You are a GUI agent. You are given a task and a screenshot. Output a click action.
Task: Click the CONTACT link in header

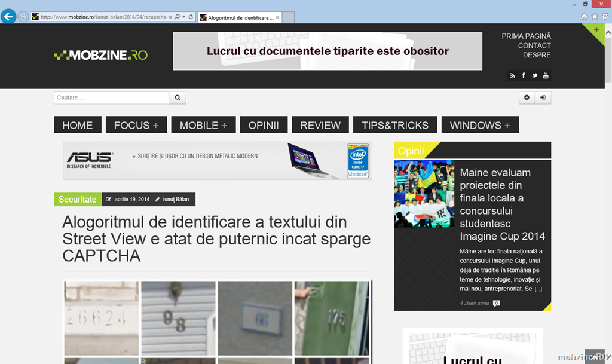[534, 45]
